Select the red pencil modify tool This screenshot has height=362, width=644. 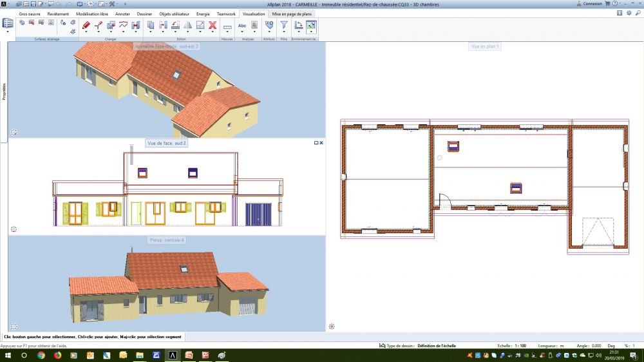coord(86,25)
